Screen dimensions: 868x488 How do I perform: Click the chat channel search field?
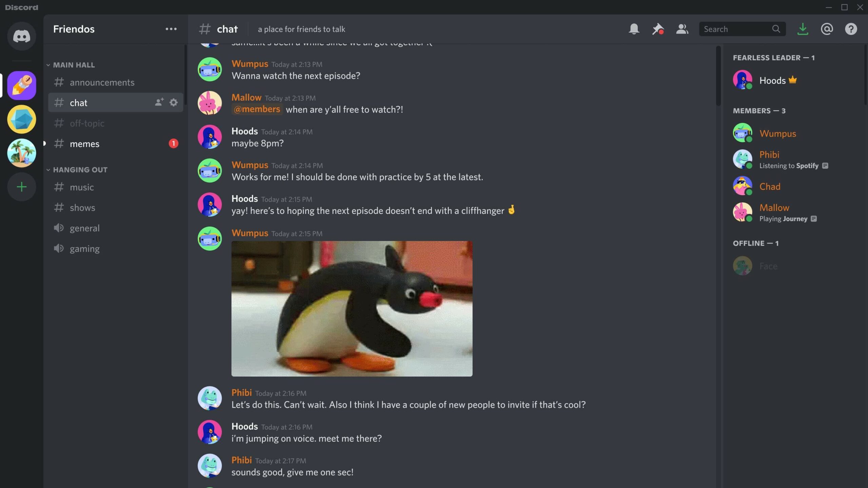pos(741,29)
